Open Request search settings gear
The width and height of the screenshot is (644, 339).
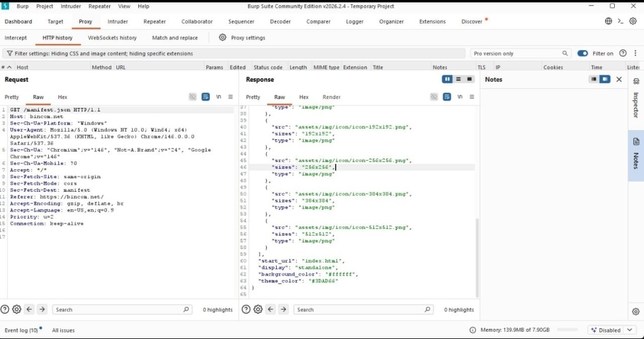click(17, 309)
